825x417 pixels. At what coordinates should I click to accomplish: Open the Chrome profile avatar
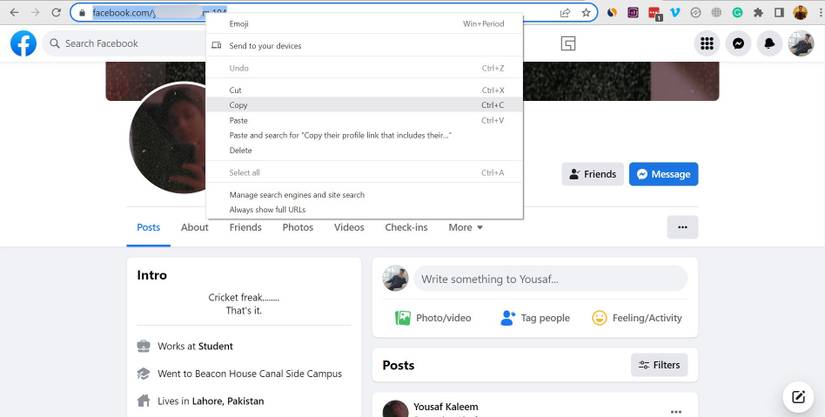(800, 13)
